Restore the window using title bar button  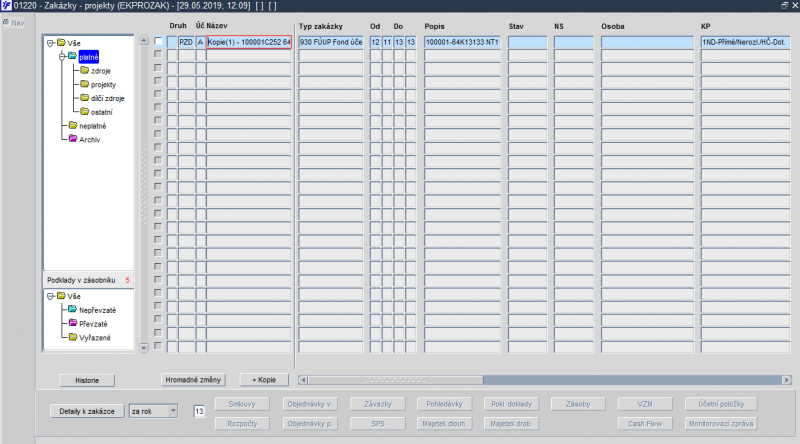click(x=784, y=5)
